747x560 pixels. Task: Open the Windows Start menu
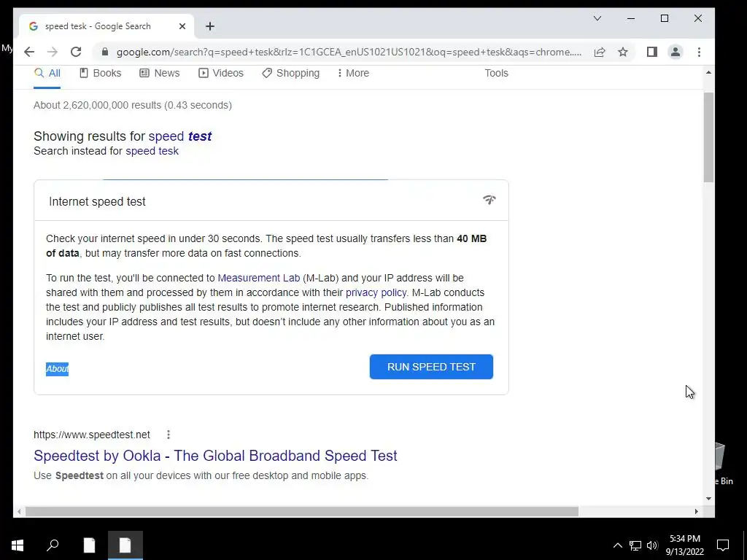pos(18,545)
